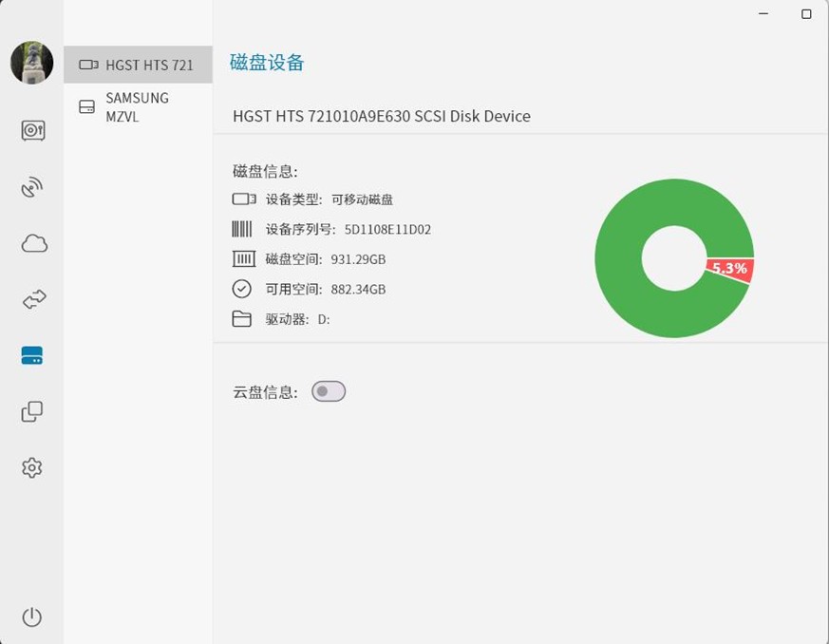Click the 磁盘设备 page heading
Screen dimensions: 829x644
(x=267, y=64)
